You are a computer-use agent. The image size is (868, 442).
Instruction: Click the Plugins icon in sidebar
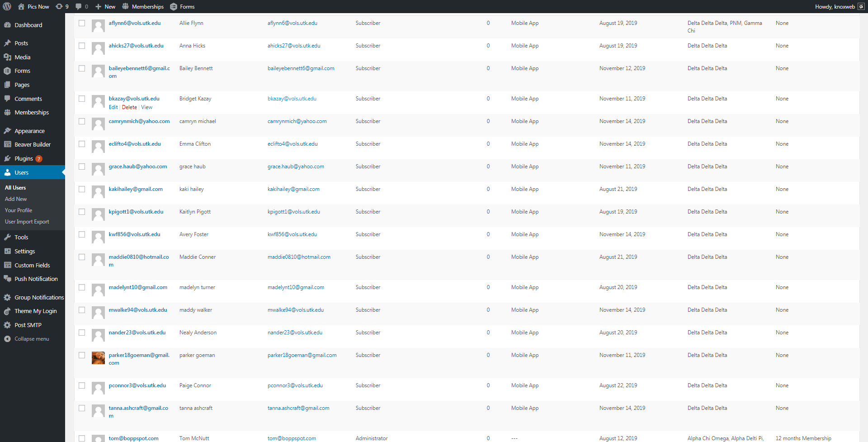pos(7,159)
